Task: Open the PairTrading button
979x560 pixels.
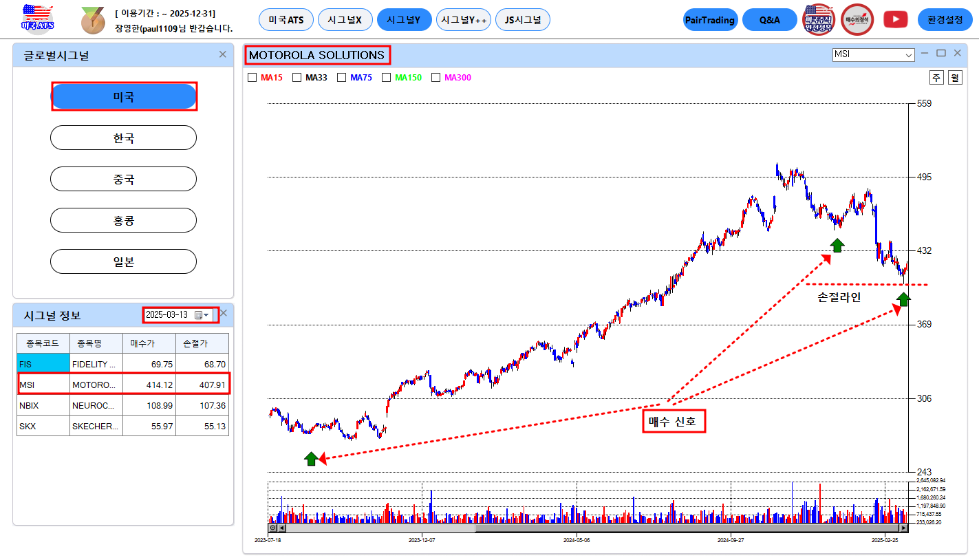Action: click(711, 20)
